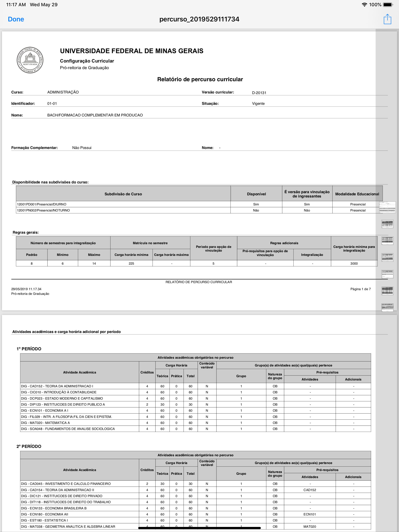Jump to the page 5 thumbnail
The height and width of the screenshot is (532, 399).
[387, 274]
